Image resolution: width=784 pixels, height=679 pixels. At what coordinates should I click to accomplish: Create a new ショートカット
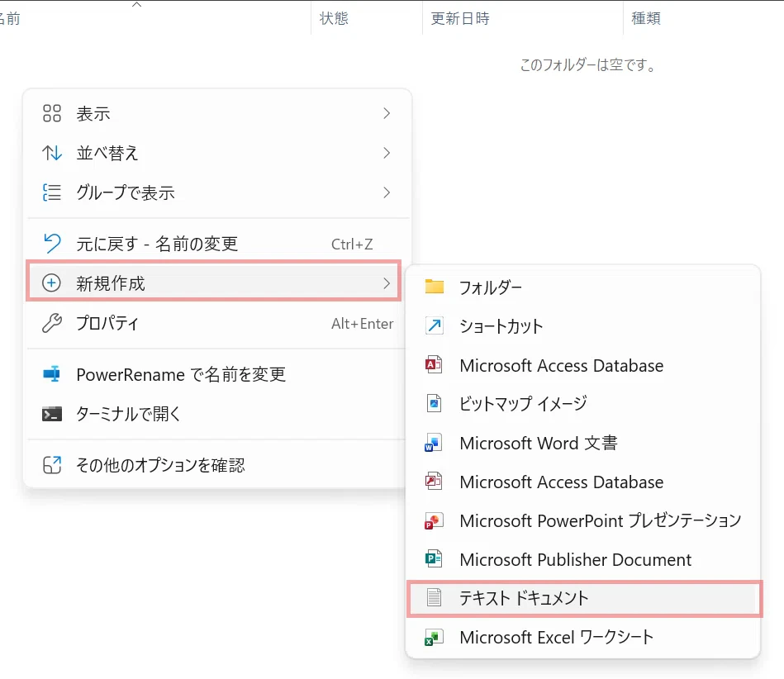pos(583,326)
